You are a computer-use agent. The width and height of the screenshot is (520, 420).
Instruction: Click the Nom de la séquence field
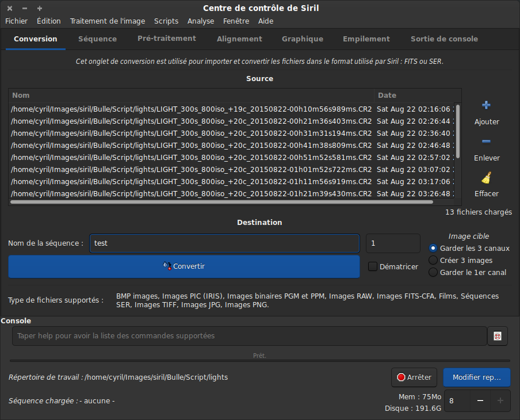[x=224, y=243]
